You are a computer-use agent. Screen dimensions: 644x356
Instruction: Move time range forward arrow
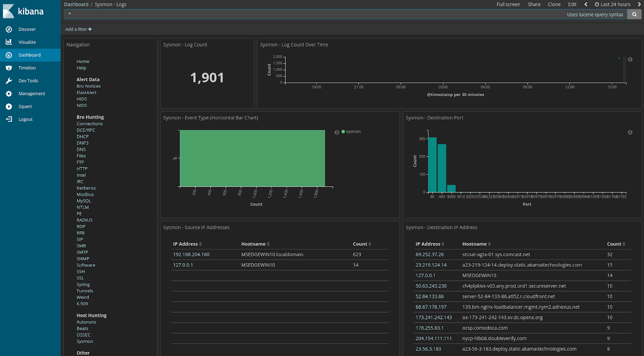639,4
